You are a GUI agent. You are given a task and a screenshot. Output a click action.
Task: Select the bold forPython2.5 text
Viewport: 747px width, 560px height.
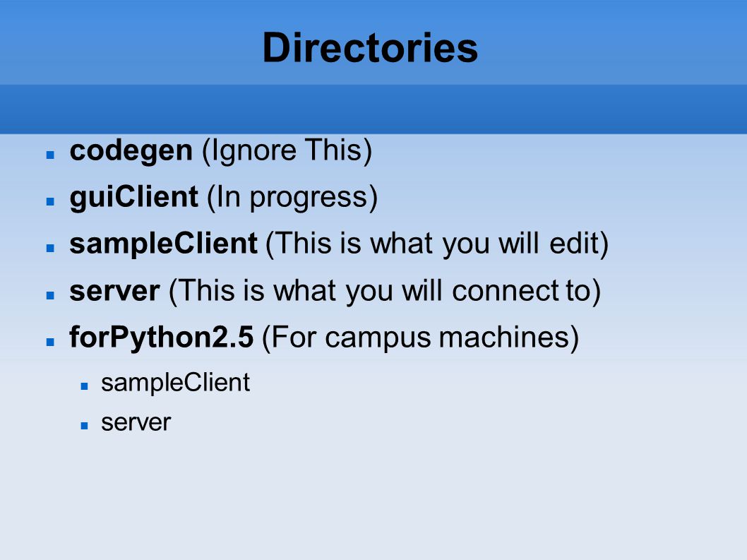click(162, 338)
